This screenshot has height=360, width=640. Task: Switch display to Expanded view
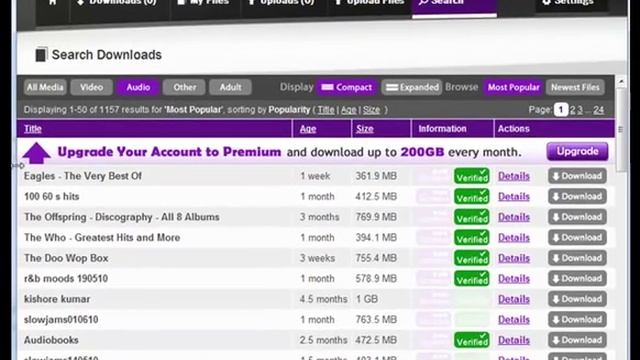(x=412, y=87)
